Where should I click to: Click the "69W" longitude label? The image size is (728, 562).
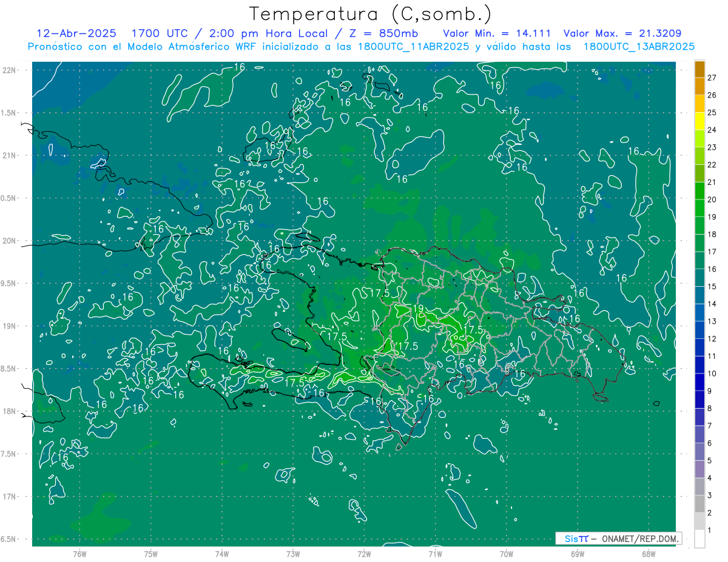[578, 554]
